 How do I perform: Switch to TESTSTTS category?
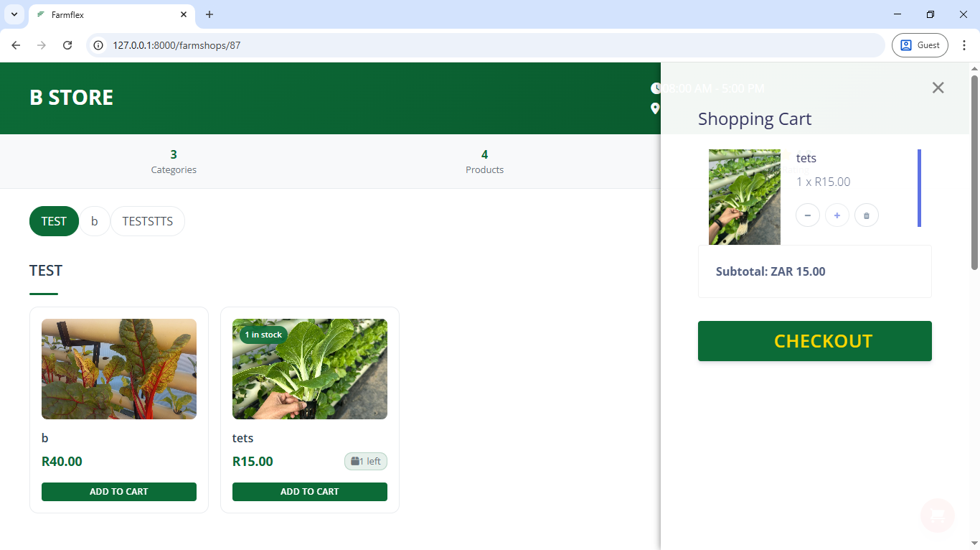point(148,221)
